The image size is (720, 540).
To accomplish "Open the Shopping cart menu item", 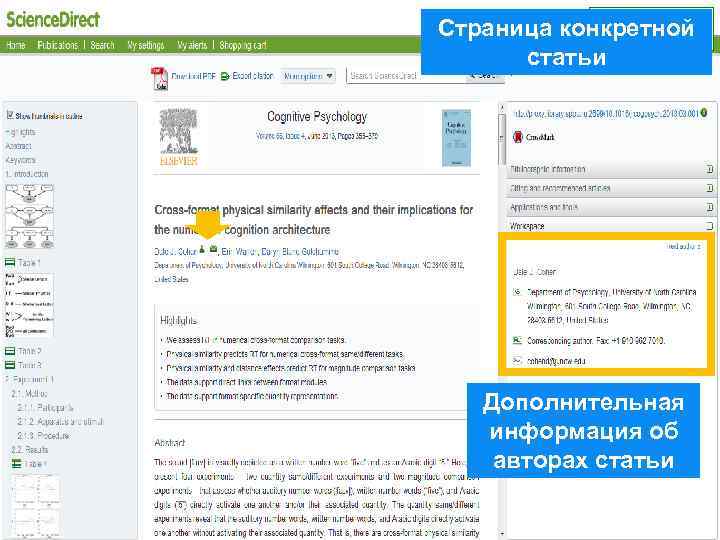I will pyautogui.click(x=243, y=45).
